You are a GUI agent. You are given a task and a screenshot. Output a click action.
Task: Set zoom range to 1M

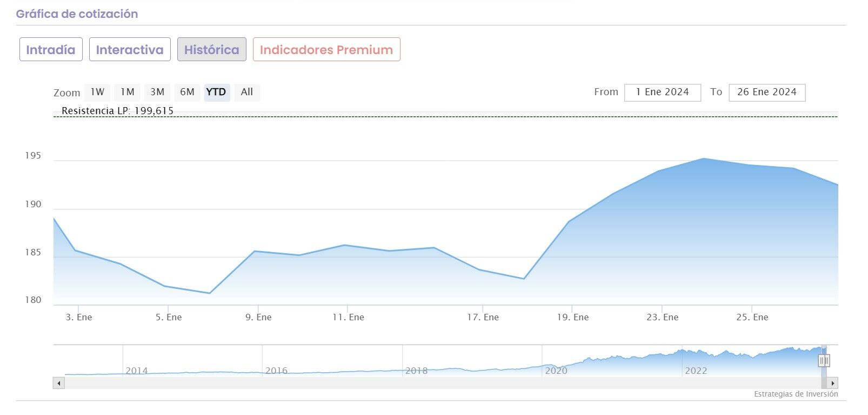127,92
